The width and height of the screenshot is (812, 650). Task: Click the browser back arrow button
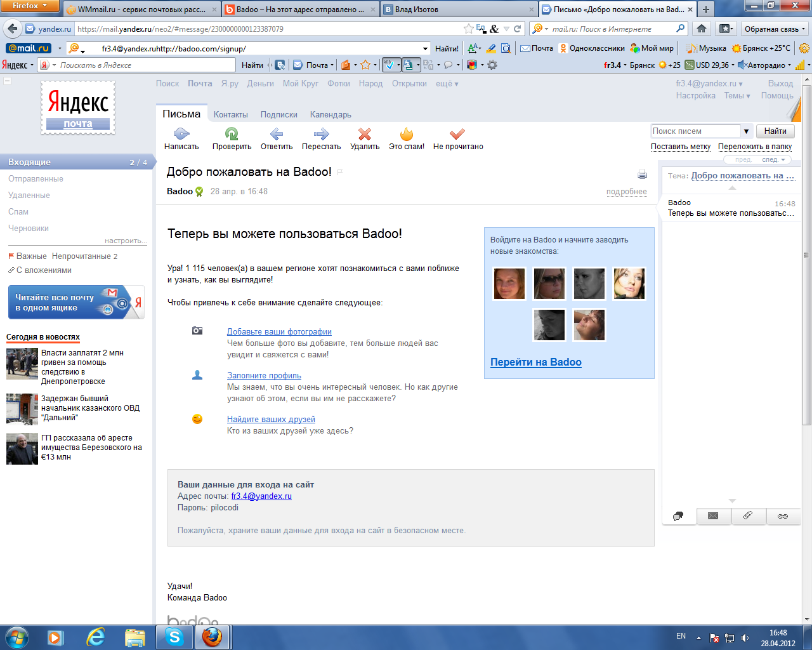tap(12, 29)
